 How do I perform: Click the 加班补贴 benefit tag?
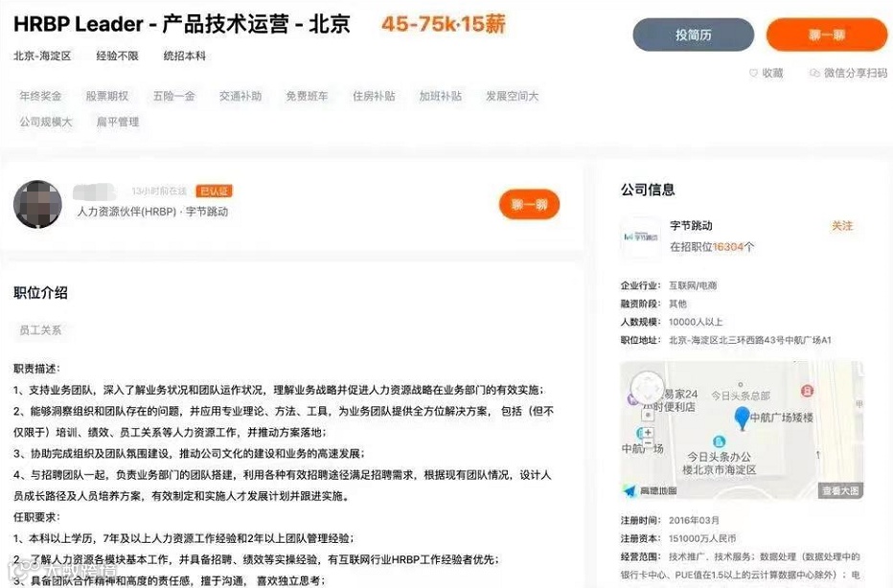pos(440,96)
